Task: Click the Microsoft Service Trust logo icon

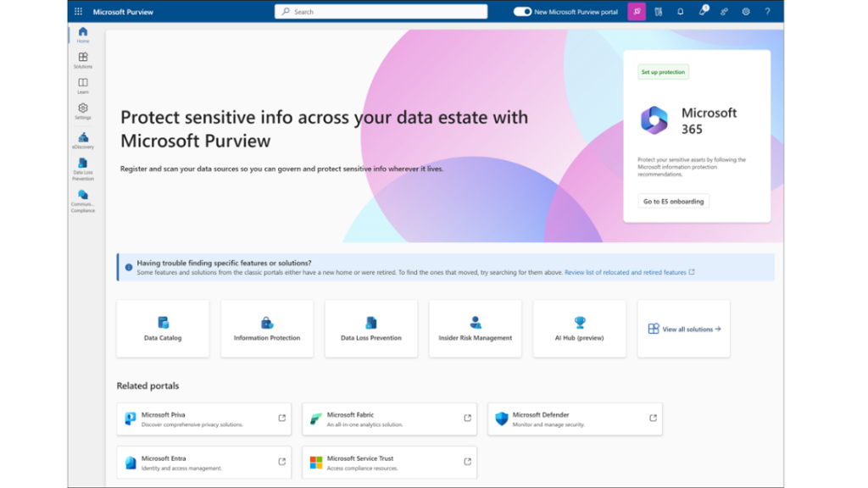Action: [x=316, y=463]
